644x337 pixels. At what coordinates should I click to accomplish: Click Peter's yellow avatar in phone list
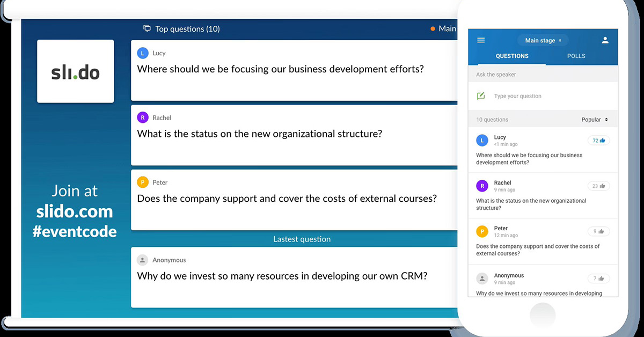pos(482,232)
